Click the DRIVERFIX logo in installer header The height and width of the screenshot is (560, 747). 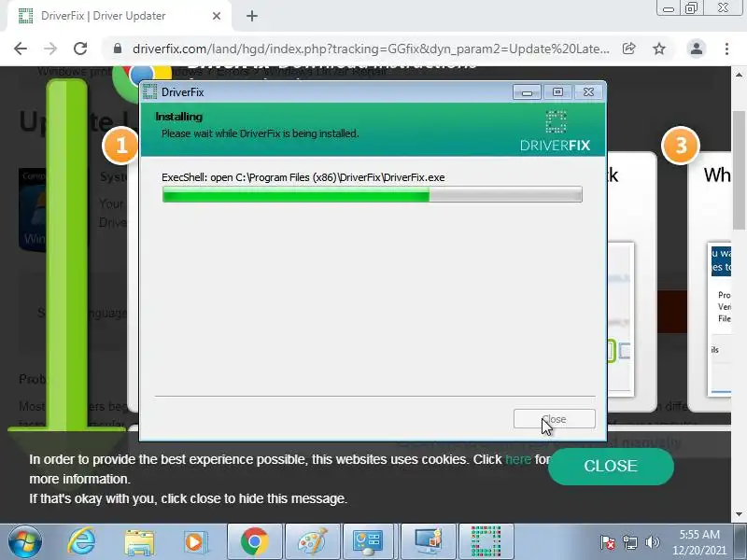[x=556, y=131]
